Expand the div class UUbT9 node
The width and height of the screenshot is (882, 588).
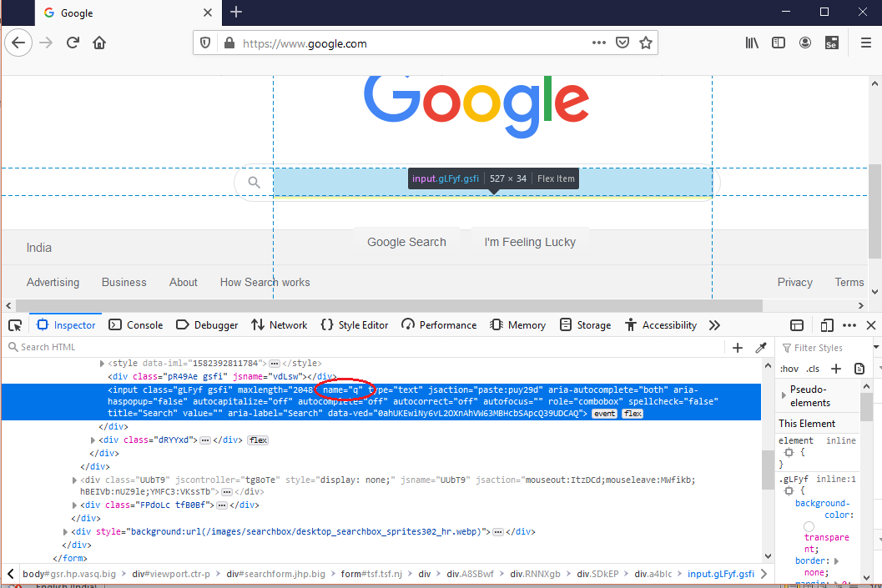[x=74, y=480]
